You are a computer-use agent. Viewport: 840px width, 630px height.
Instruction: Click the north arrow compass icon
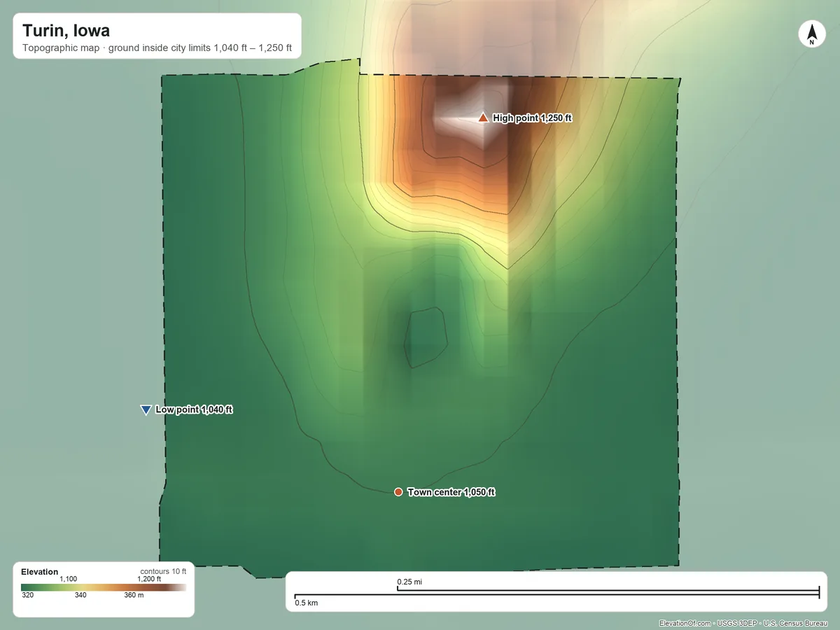coord(811,34)
